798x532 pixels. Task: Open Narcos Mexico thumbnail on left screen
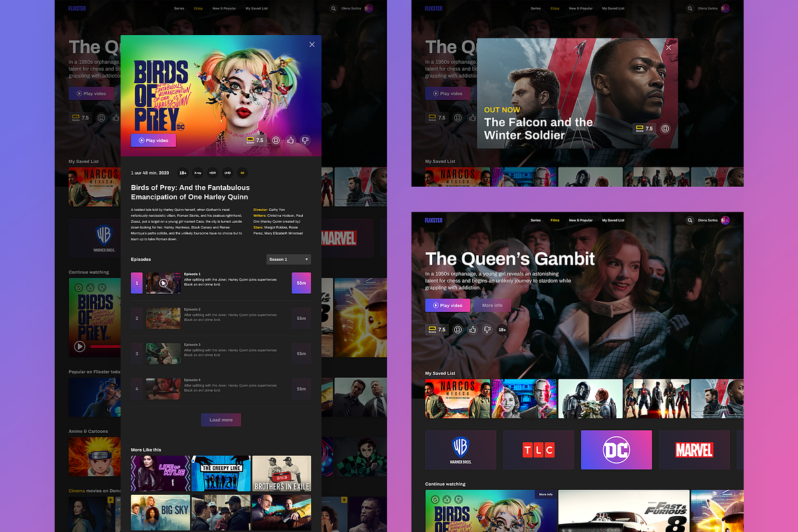point(94,186)
